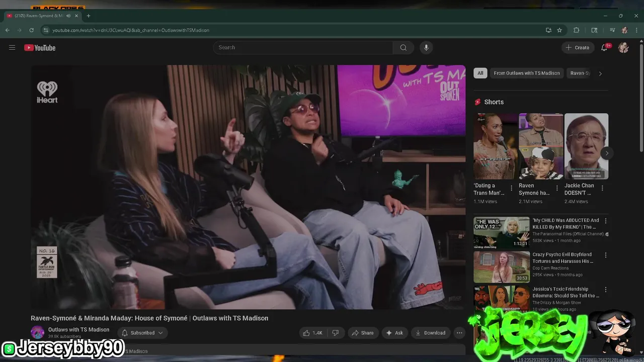Click the Shorts section heading
Image resolution: width=644 pixels, height=362 pixels.
coord(494,102)
